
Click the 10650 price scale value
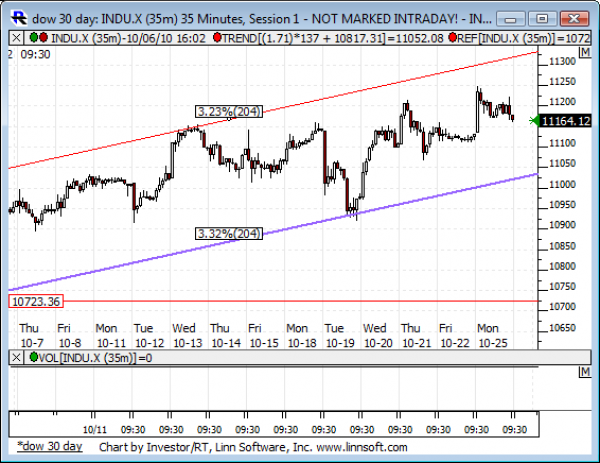pos(562,328)
